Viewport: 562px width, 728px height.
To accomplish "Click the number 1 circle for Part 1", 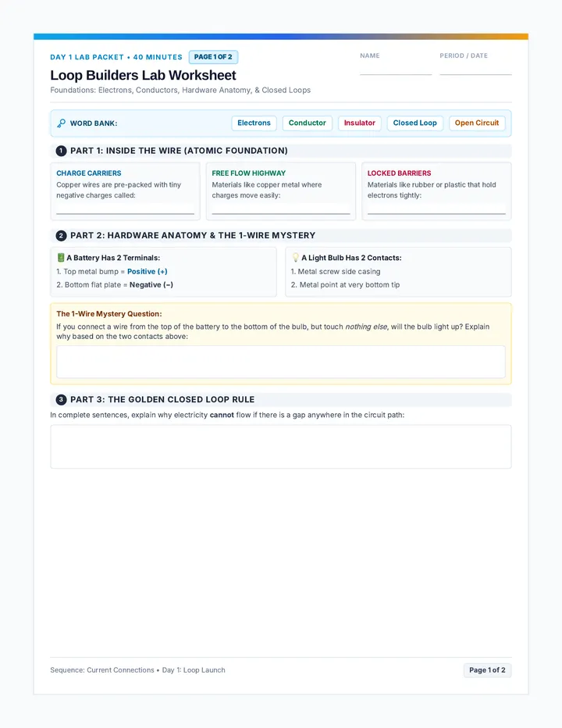I will 61,151.
